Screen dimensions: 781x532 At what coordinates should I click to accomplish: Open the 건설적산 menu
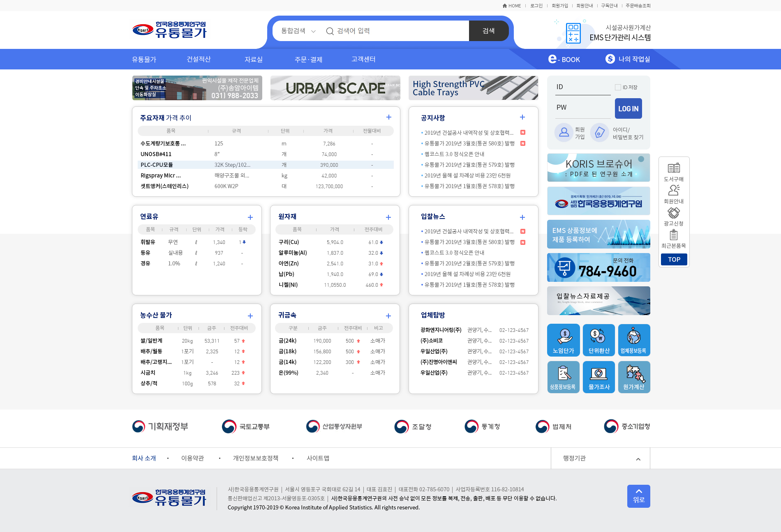point(199,59)
